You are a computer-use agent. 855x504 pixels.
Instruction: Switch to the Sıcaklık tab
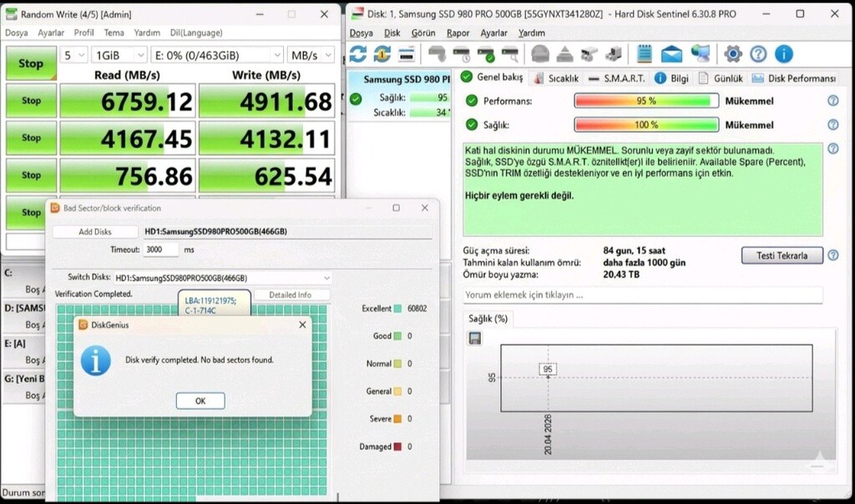tap(556, 78)
